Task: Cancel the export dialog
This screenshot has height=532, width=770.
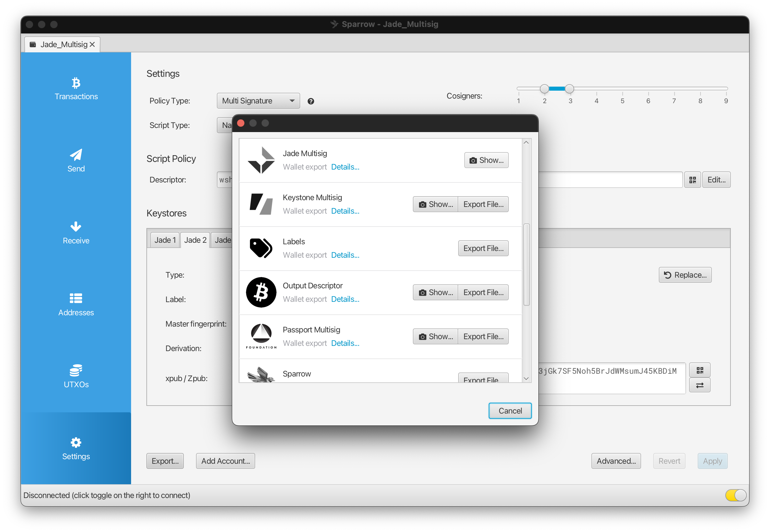Action: 510,411
